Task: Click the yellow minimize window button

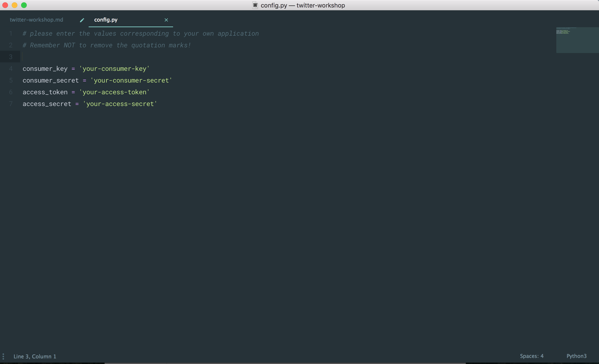Action: pyautogui.click(x=15, y=5)
